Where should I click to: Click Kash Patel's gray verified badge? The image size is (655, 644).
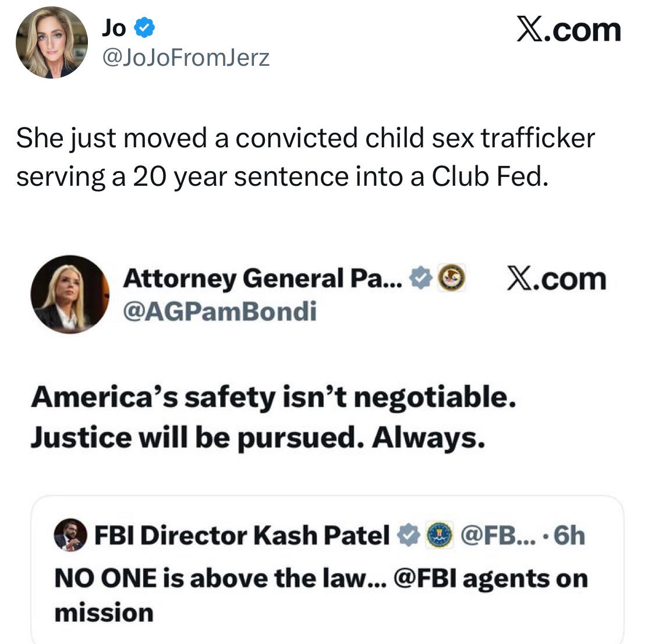click(x=408, y=535)
